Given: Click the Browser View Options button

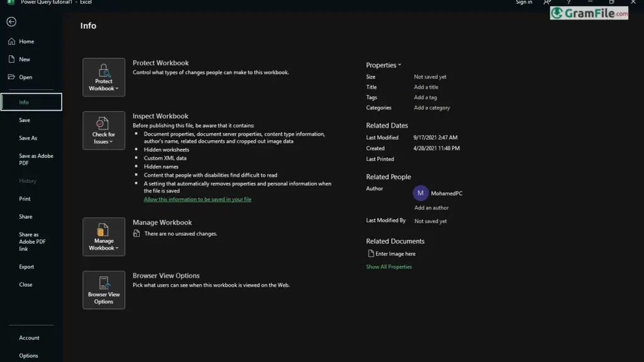Looking at the screenshot, I should click(x=104, y=290).
